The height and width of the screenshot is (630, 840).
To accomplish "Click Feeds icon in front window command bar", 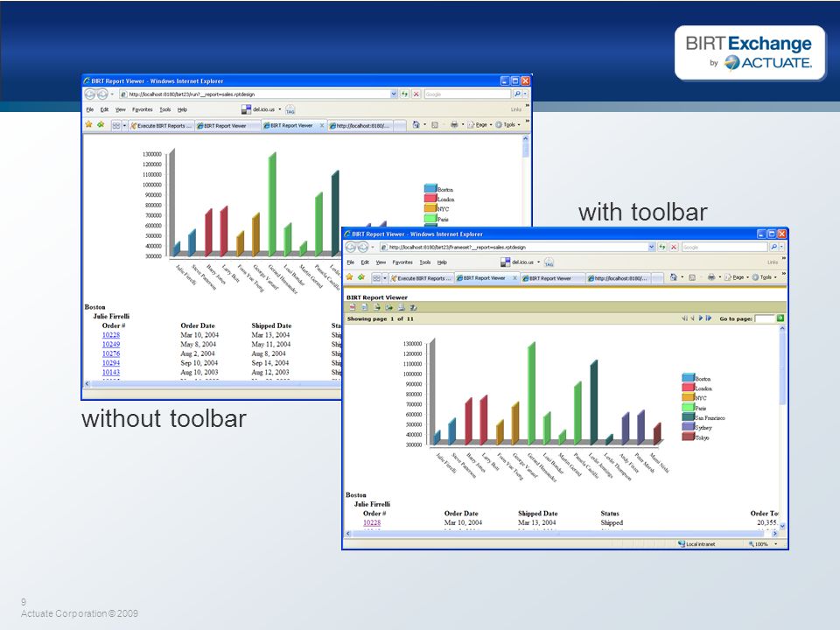I will click(x=692, y=277).
